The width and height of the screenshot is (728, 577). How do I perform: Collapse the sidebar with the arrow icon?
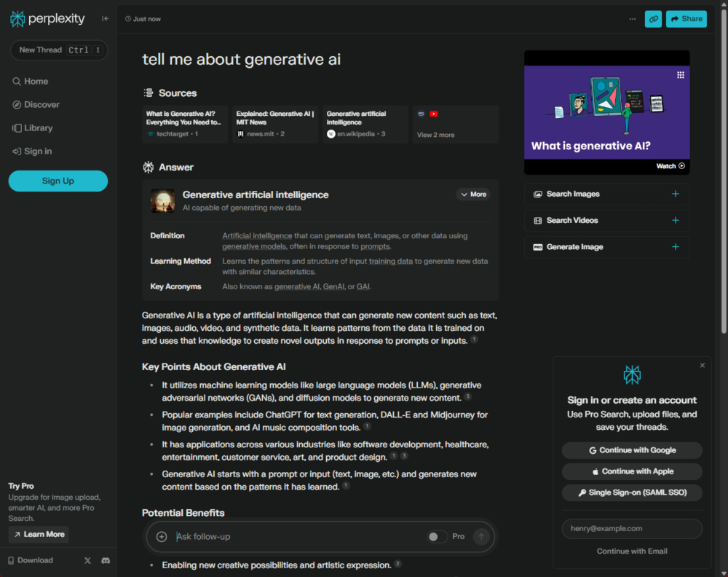pyautogui.click(x=106, y=19)
